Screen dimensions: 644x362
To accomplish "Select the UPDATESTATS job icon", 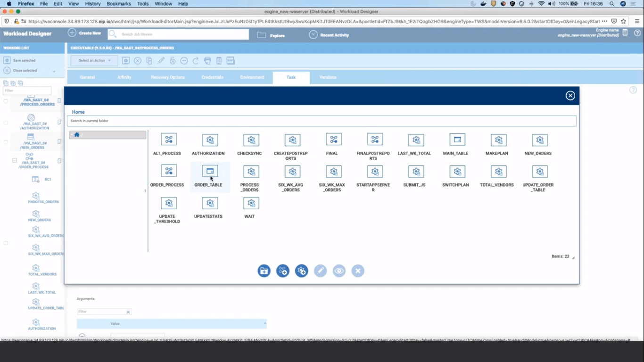I will [210, 203].
